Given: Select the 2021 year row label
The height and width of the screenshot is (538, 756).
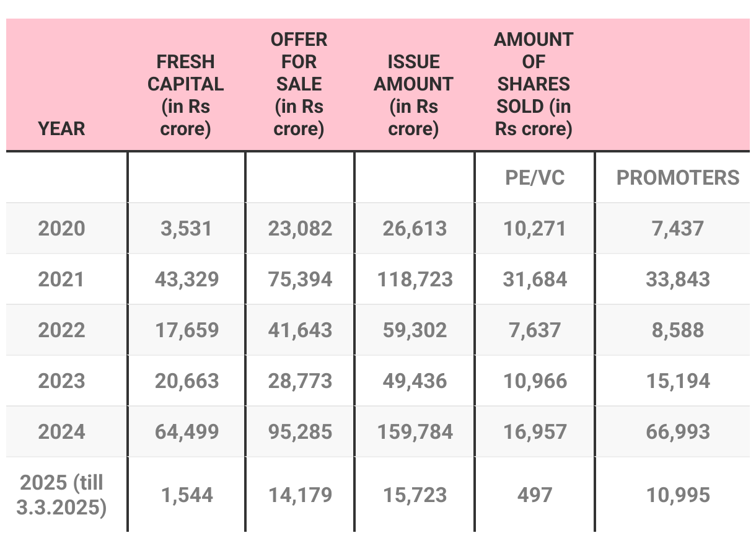Looking at the screenshot, I should [61, 279].
